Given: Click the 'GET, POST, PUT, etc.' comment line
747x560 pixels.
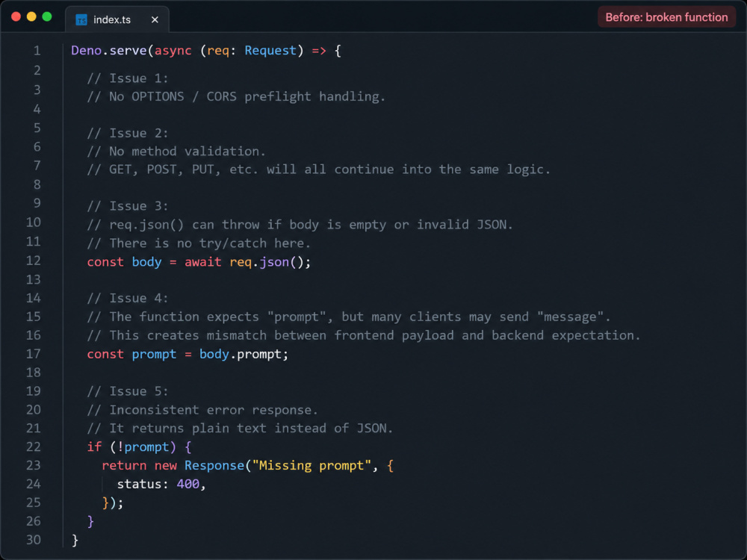Looking at the screenshot, I should (318, 169).
